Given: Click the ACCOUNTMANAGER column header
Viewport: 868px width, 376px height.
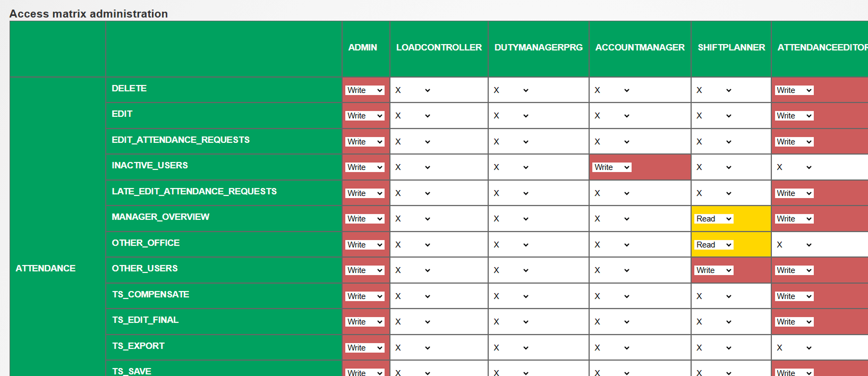Looking at the screenshot, I should pyautogui.click(x=640, y=48).
